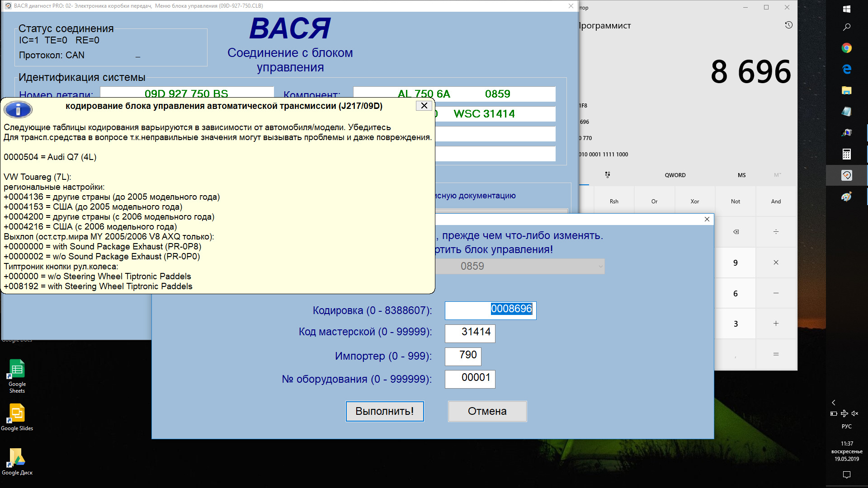Open taskbar search magnifier

pos(847,27)
